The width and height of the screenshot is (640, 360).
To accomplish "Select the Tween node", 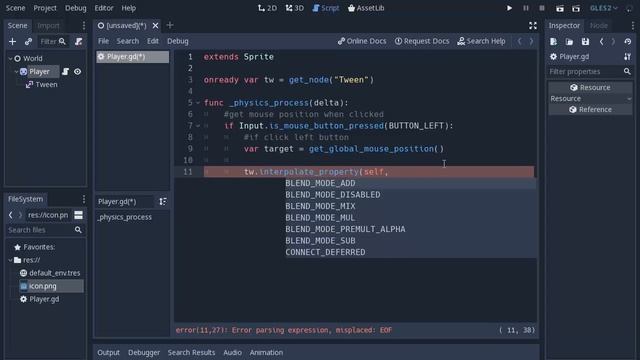I will coord(46,85).
